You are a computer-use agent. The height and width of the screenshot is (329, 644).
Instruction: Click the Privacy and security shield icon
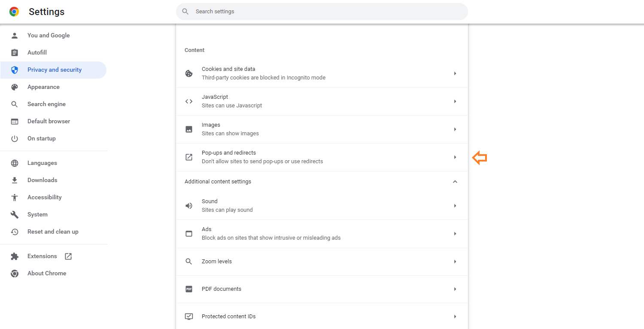(x=15, y=70)
